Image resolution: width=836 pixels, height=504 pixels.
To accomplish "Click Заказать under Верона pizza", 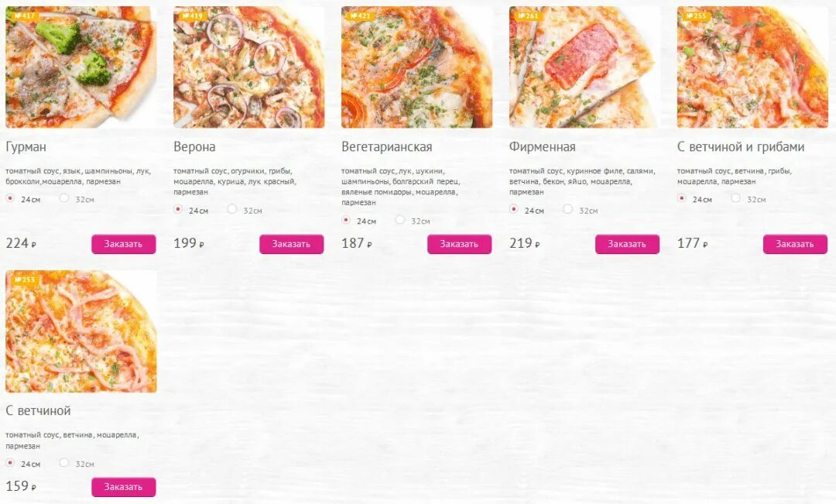I will [292, 245].
